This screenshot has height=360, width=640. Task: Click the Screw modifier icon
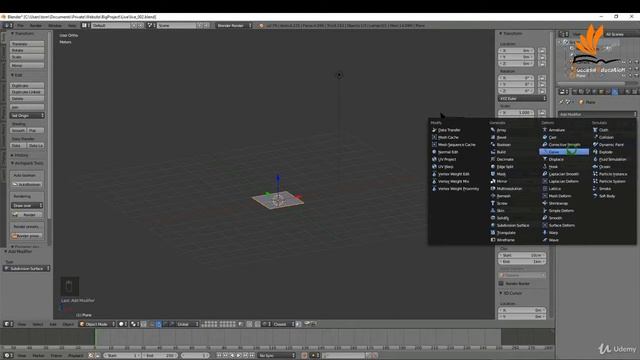[x=493, y=203]
